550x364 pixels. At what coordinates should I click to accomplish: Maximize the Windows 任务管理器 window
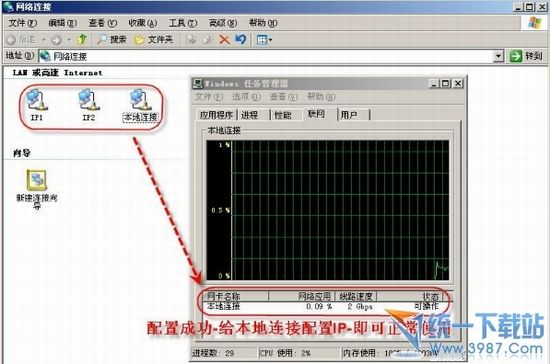445,83
